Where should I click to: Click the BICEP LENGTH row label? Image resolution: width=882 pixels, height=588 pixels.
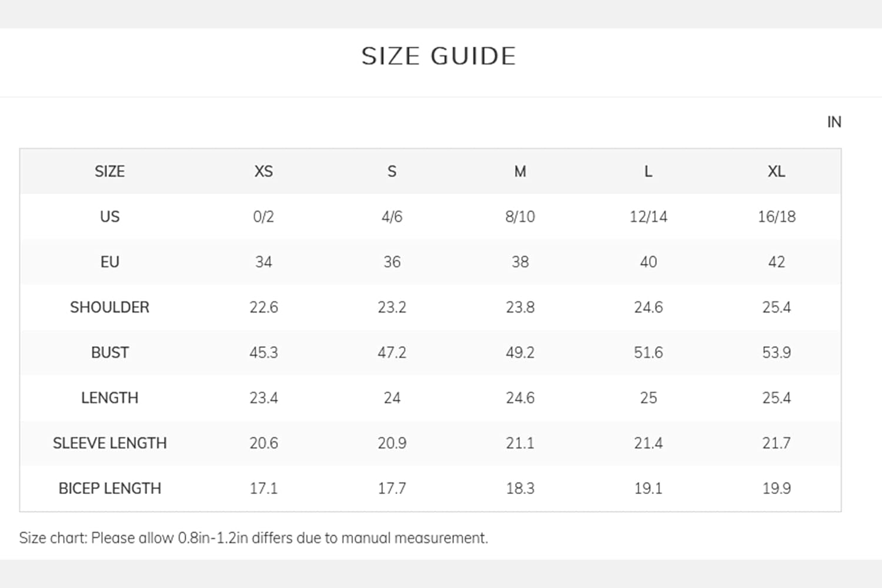coord(109,488)
